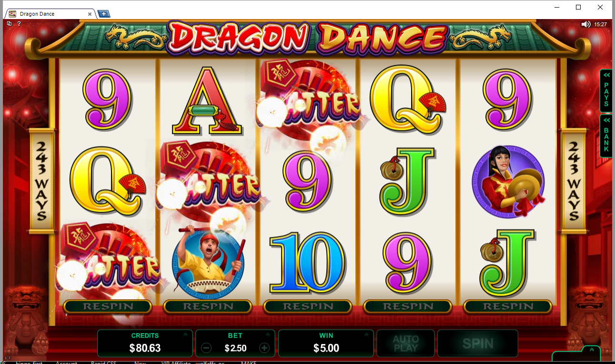Open a new tab with plus button

(103, 14)
